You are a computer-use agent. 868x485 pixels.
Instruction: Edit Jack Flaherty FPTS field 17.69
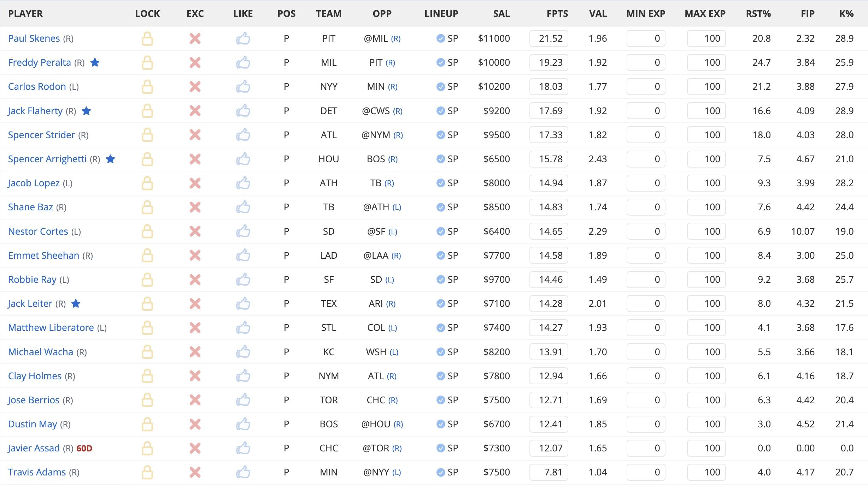[549, 111]
